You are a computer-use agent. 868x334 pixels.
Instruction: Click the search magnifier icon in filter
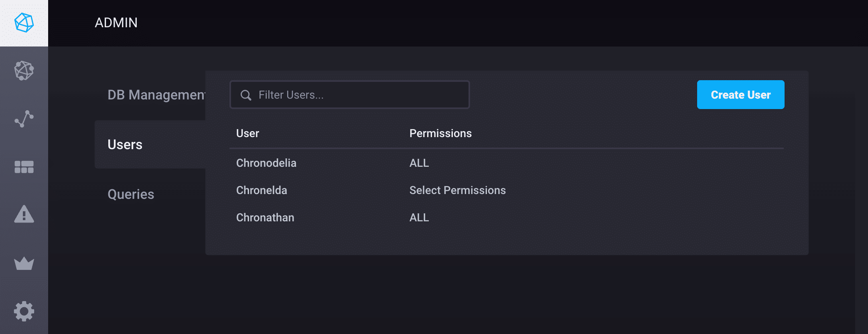coord(246,95)
